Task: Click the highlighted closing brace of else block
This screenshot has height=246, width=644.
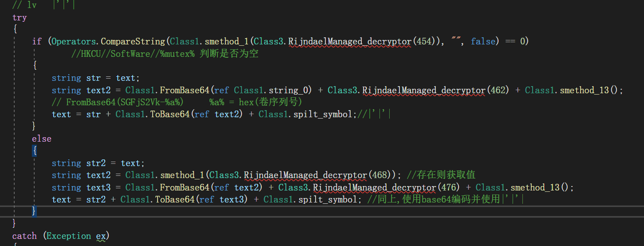Action: (35, 211)
